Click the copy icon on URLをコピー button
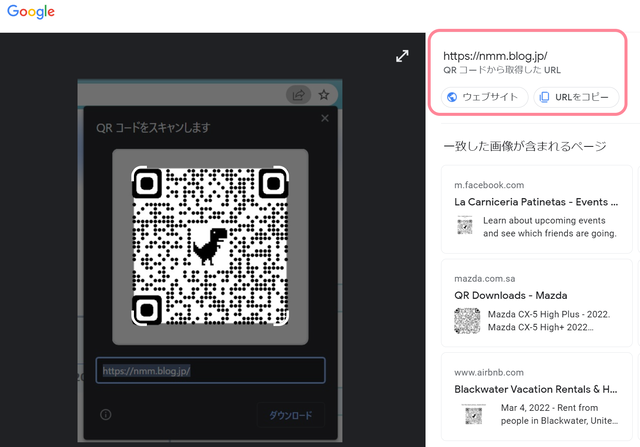Viewport: 640px width, 447px height. (x=544, y=97)
